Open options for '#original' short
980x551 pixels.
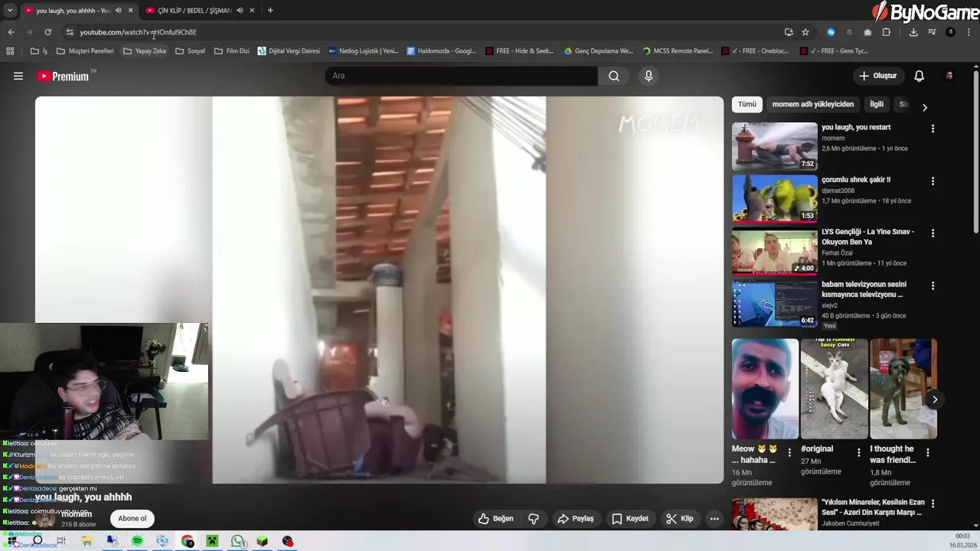[x=858, y=452]
